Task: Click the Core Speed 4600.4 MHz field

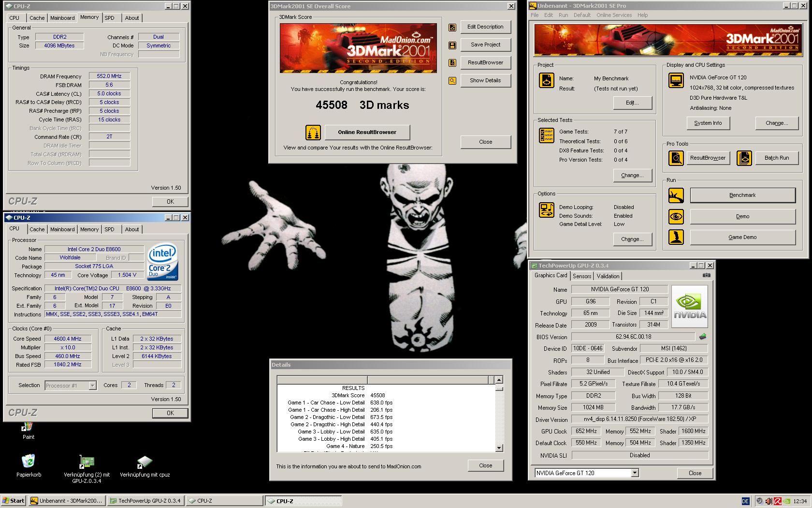Action: click(68, 339)
